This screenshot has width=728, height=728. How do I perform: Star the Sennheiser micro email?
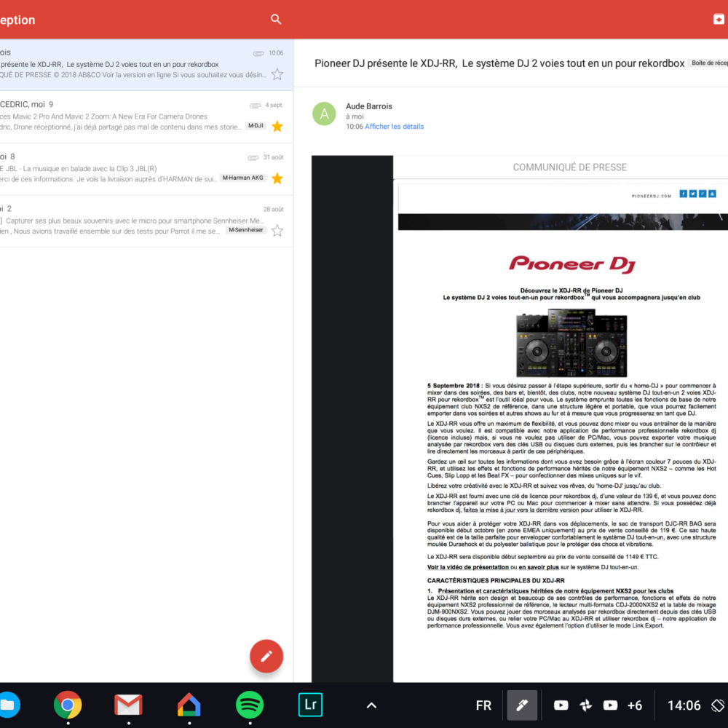pos(277,230)
